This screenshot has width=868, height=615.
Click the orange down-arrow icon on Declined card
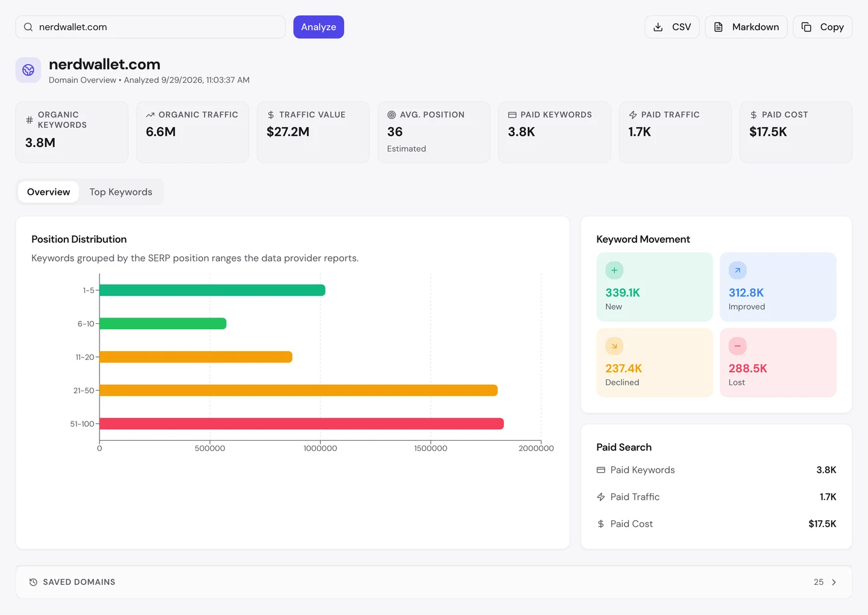pyautogui.click(x=614, y=346)
